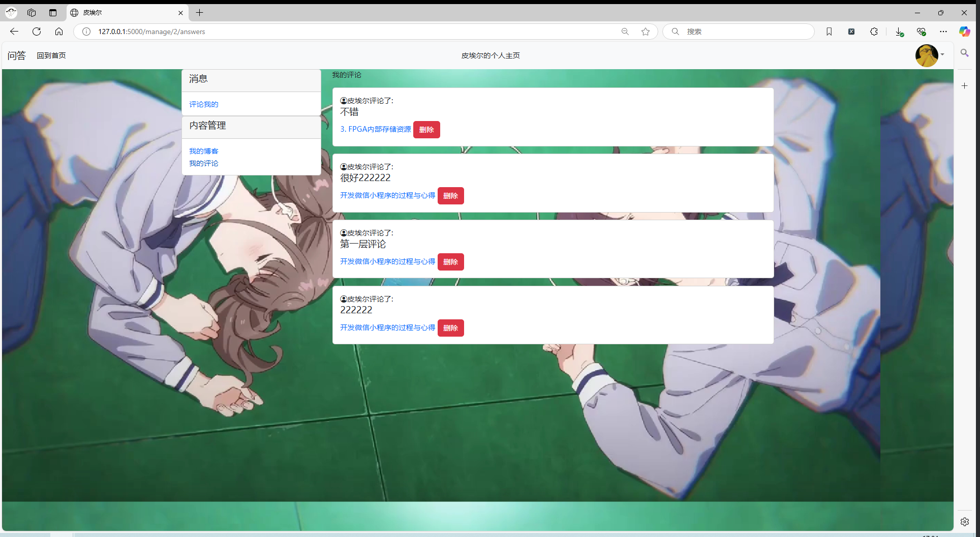Open the browser settings and more menu
This screenshot has width=980, height=537.
click(943, 32)
